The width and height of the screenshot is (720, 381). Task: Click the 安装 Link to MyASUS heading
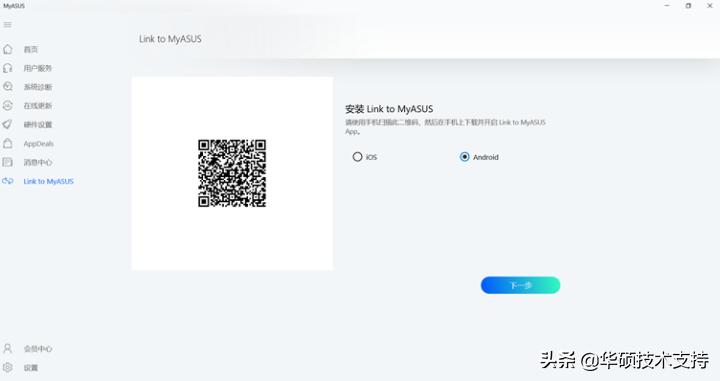pyautogui.click(x=389, y=109)
